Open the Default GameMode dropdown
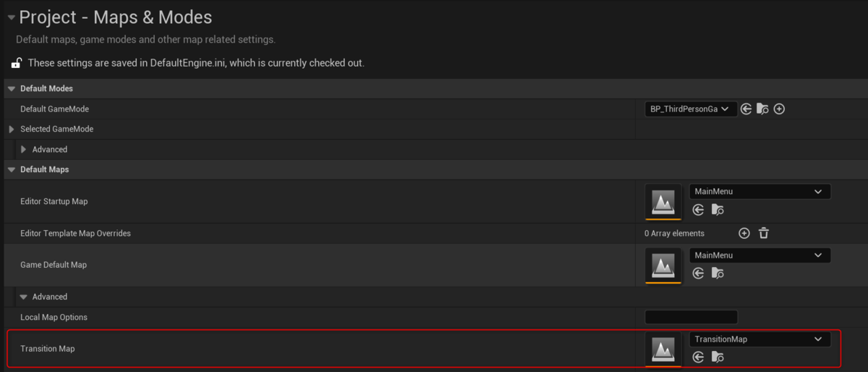868x372 pixels. click(691, 109)
